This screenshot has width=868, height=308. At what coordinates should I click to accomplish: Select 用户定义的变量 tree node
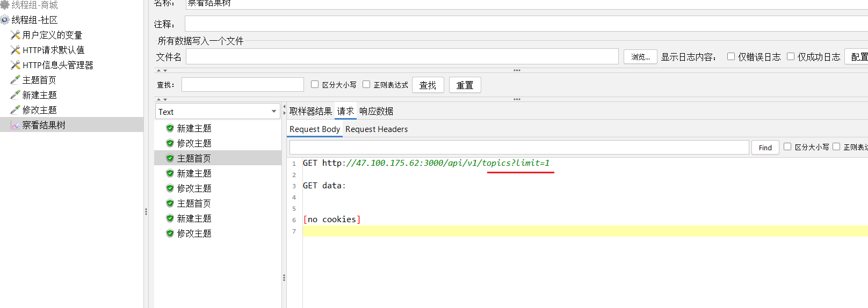(x=52, y=35)
